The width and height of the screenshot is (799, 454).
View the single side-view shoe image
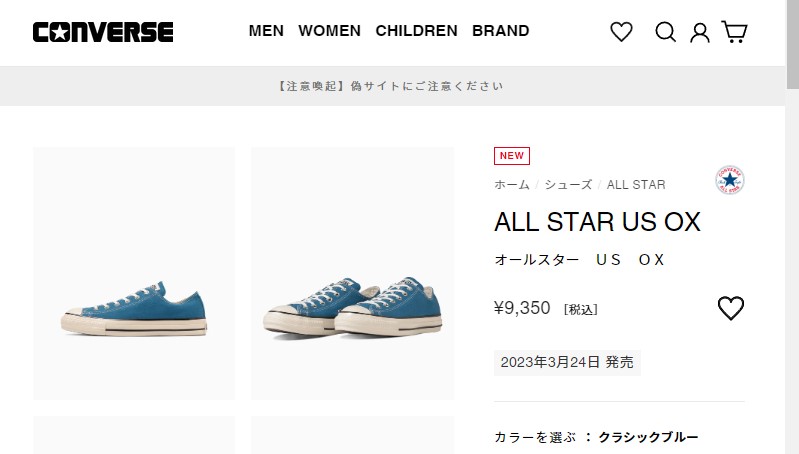click(134, 274)
